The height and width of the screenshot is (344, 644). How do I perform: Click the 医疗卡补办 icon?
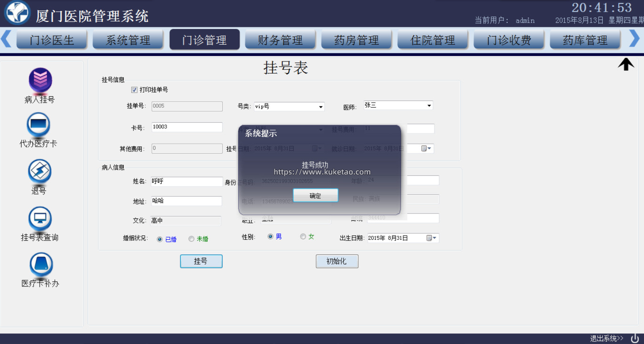pyautogui.click(x=41, y=265)
